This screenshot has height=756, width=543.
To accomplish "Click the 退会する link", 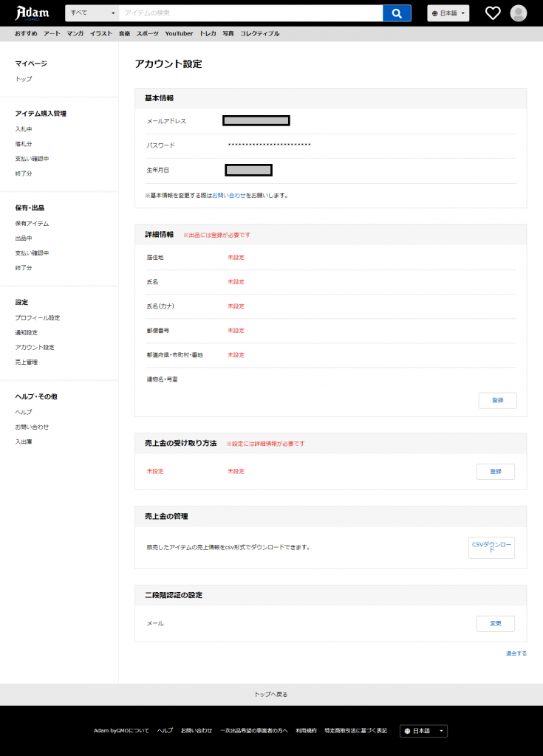I will tap(516, 653).
